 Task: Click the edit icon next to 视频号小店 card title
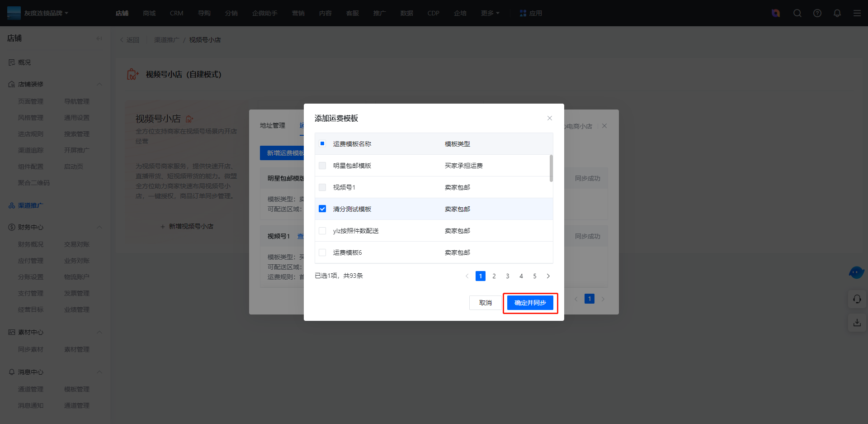tap(189, 119)
